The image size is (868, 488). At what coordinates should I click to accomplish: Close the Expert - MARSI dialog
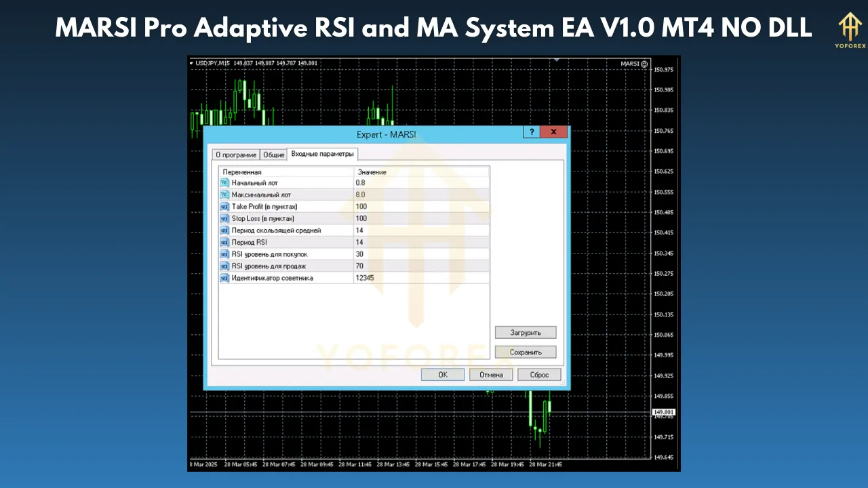pos(553,132)
